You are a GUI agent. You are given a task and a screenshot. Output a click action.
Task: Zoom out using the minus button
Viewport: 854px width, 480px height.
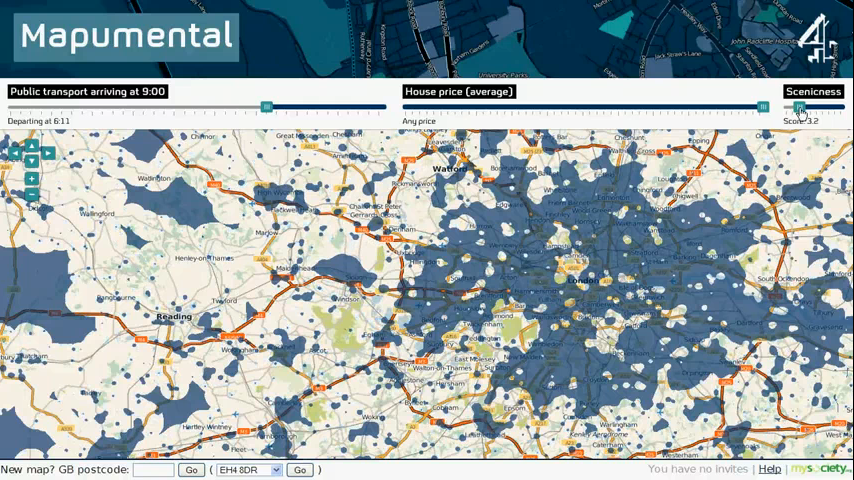32,195
